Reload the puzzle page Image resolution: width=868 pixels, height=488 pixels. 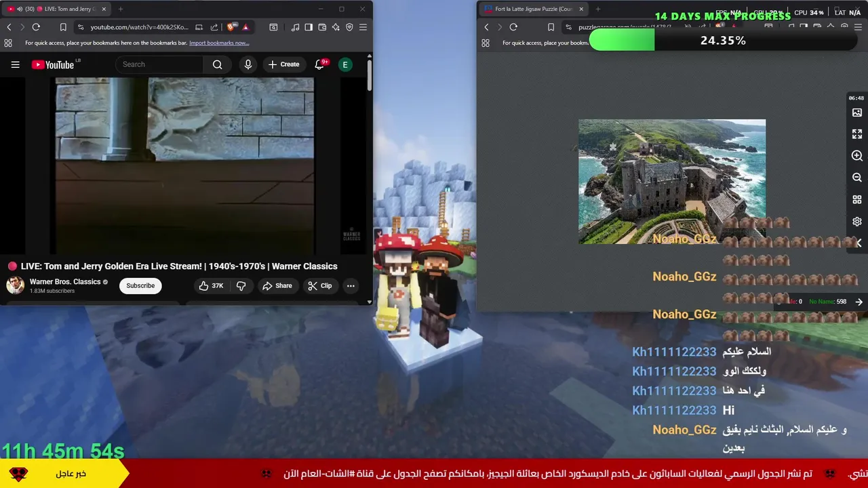point(513,27)
